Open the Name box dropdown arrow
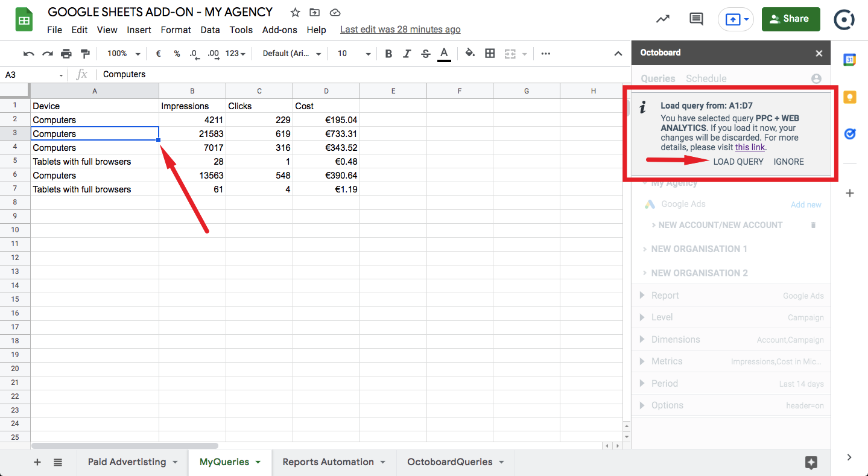Viewport: 868px width, 476px height. [61, 75]
